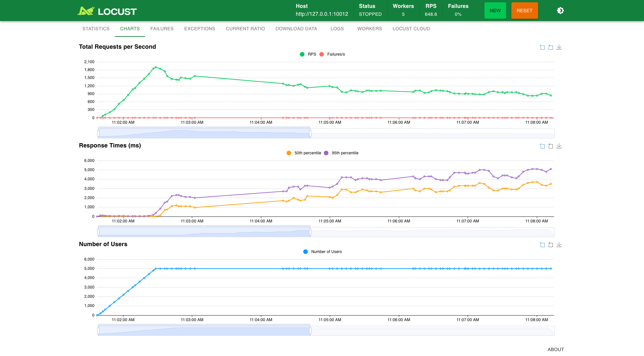Click zoom reset icon on Number of Users chart
This screenshot has width=644, height=356.
tap(551, 245)
